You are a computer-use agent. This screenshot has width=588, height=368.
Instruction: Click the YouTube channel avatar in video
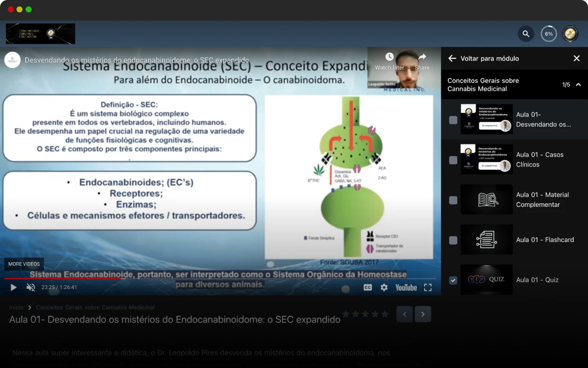(12, 60)
